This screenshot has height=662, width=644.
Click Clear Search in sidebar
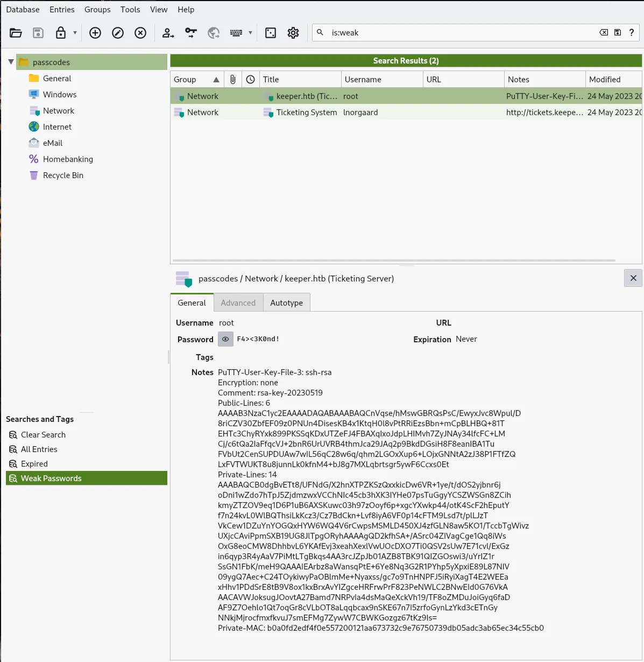pyautogui.click(x=43, y=435)
